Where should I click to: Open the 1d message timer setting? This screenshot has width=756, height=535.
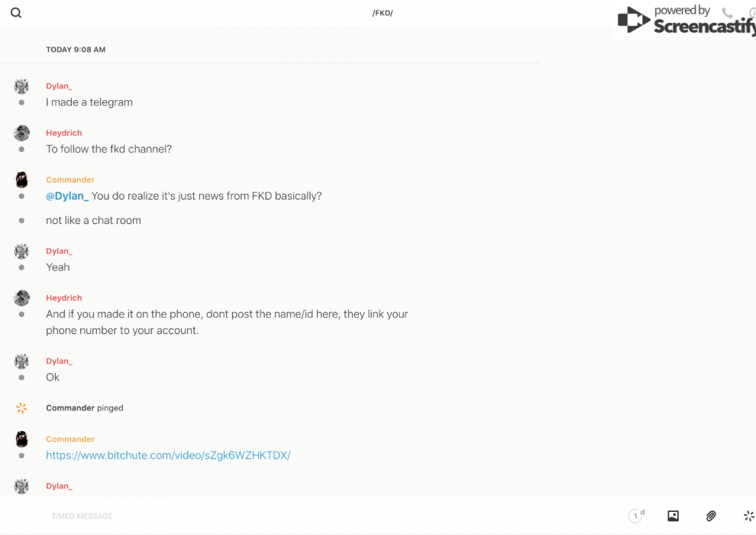[636, 516]
